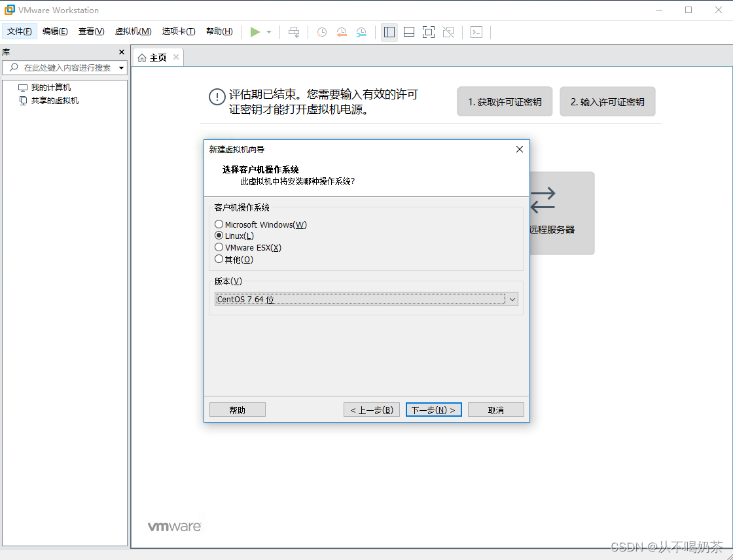Viewport: 733px width, 560px height.
Task: Click the revert to snapshot icon
Action: (x=342, y=32)
